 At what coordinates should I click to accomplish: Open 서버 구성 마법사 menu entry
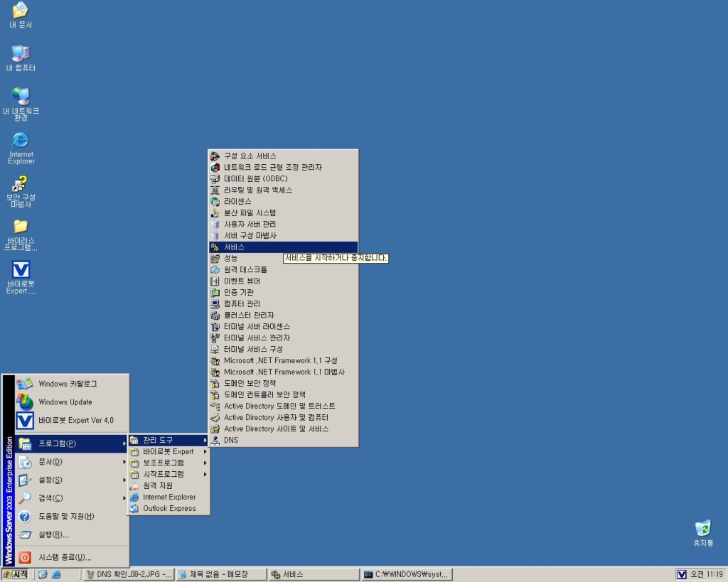283,235
